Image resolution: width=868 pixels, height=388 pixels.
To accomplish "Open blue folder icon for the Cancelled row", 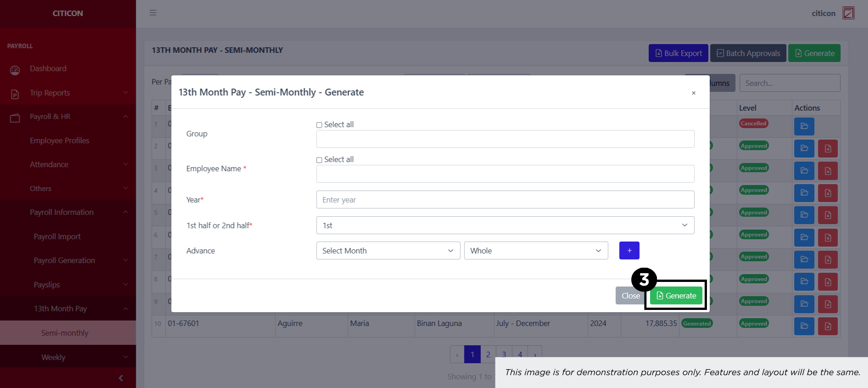I will 804,126.
